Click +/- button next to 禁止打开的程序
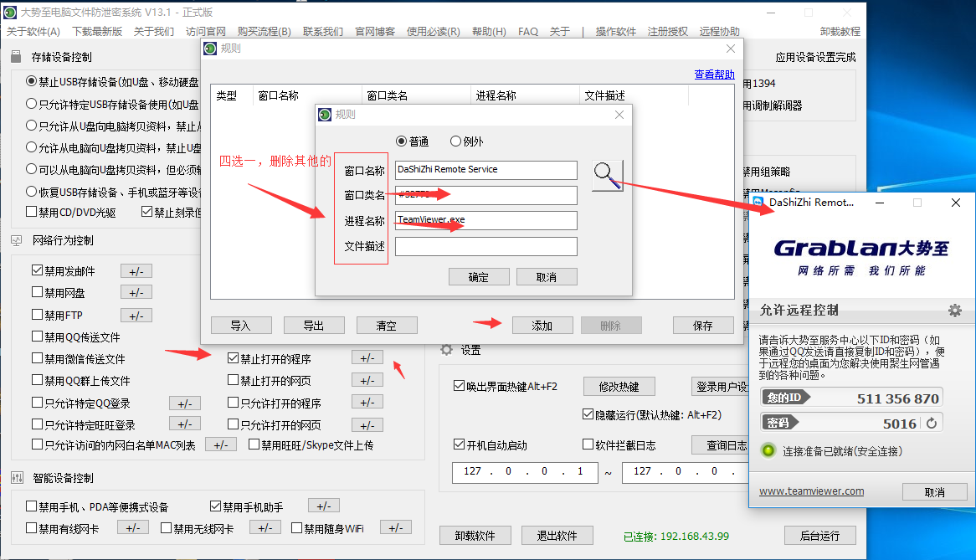Screen dimensions: 976x560 (367, 357)
